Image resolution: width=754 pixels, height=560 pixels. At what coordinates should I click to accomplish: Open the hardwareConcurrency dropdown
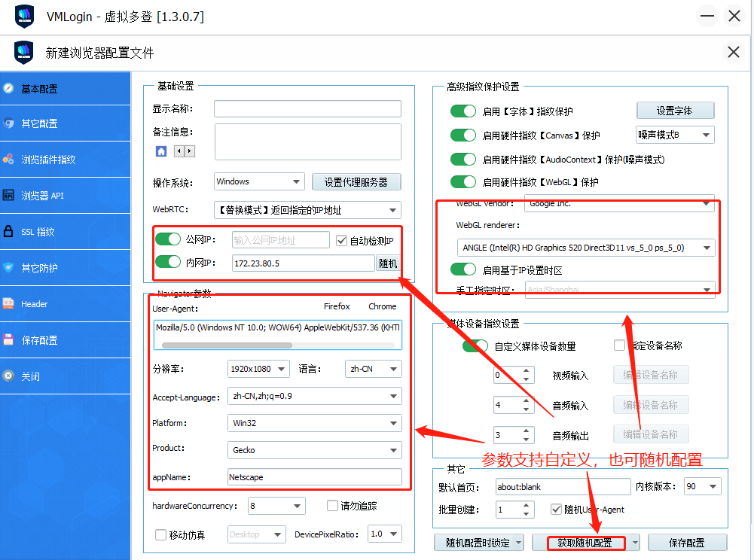click(276, 506)
